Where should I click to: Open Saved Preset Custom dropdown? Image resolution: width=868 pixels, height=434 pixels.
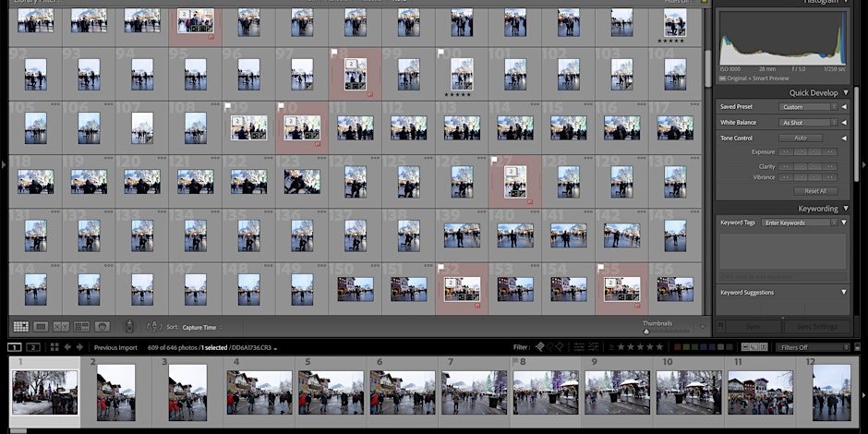808,107
